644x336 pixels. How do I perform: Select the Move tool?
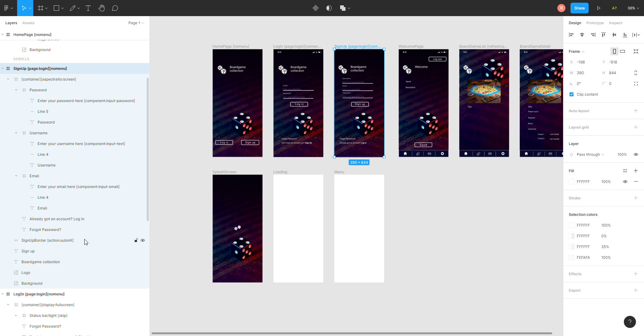24,8
